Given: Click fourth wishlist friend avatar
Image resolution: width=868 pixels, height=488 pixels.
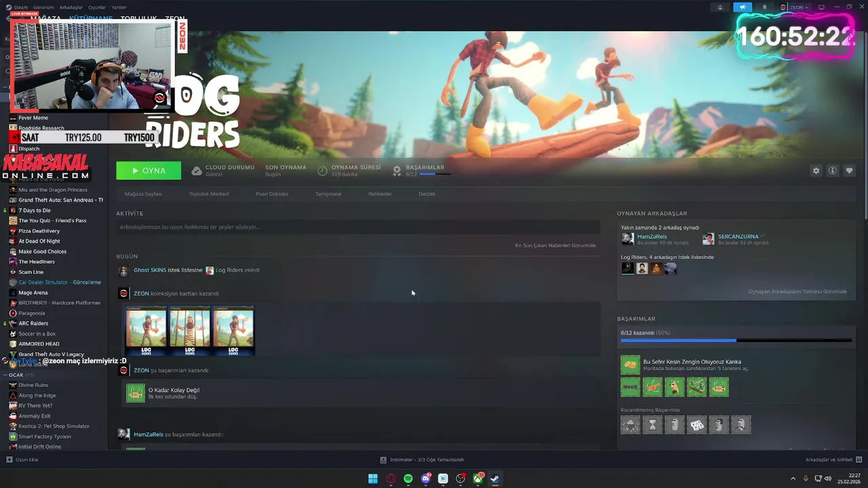Looking at the screenshot, I should click(670, 268).
